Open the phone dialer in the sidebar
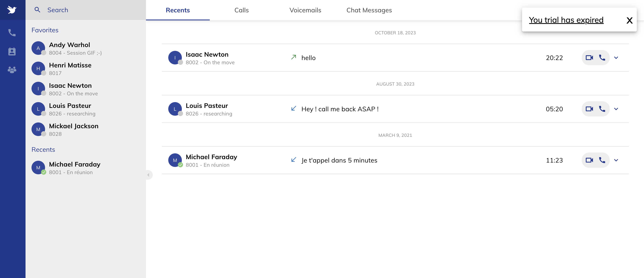The image size is (644, 278). point(12,33)
